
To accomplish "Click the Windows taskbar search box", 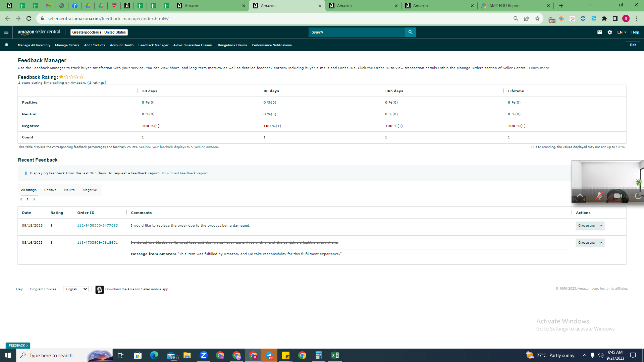I will click(64, 355).
